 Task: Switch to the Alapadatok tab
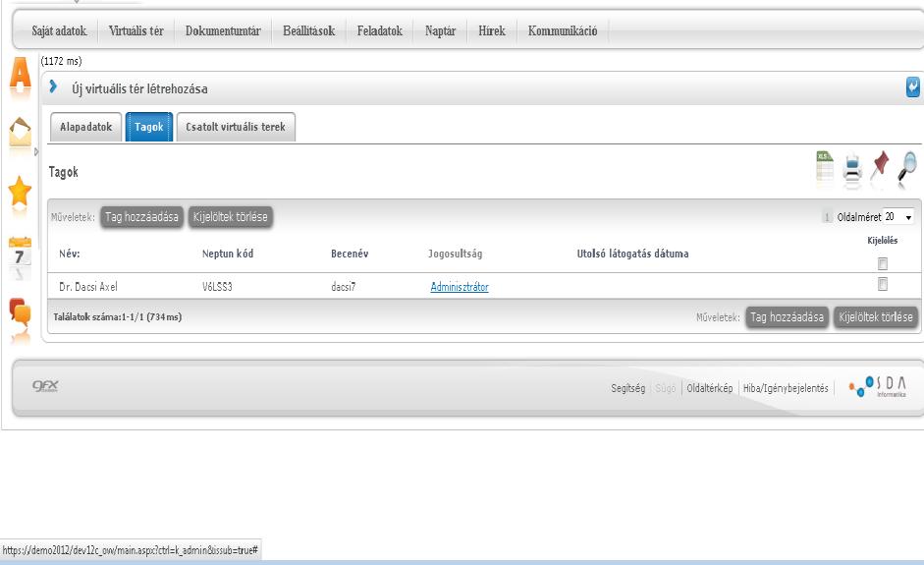point(86,127)
